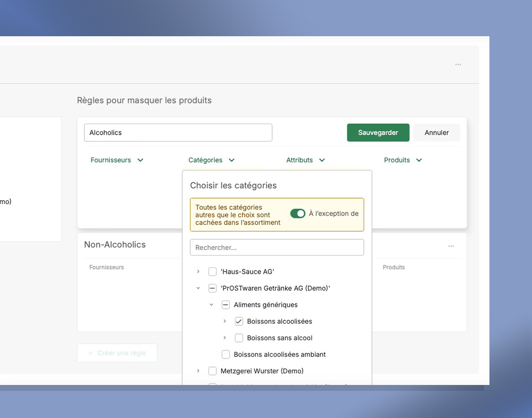Expand the 'Haus-Sauce AG' tree node

[x=198, y=272]
